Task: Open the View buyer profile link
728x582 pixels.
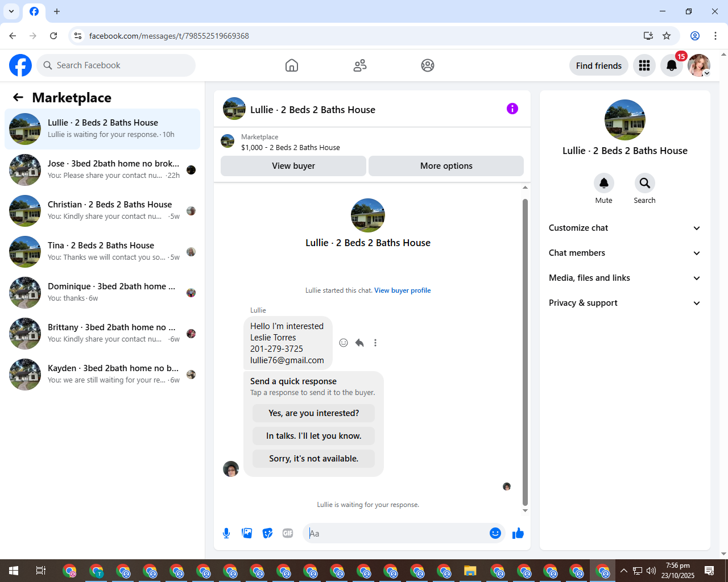Action: 402,290
